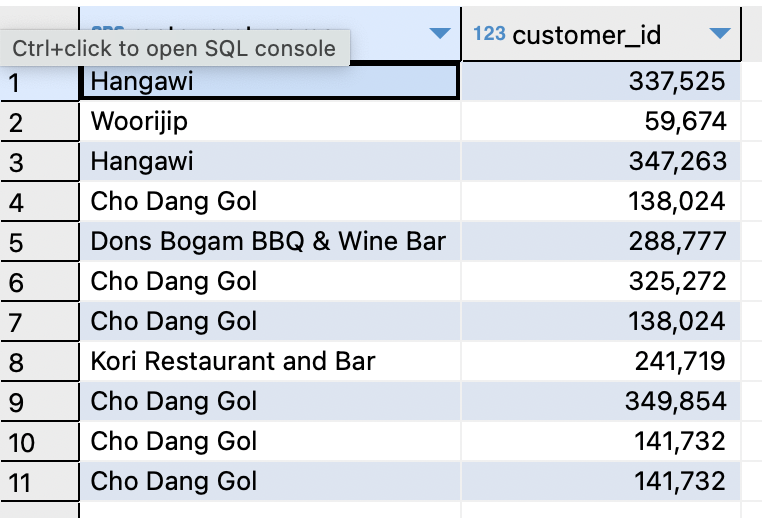The height and width of the screenshot is (518, 762).
Task: Click customer_id value 337,525
Action: [601, 81]
